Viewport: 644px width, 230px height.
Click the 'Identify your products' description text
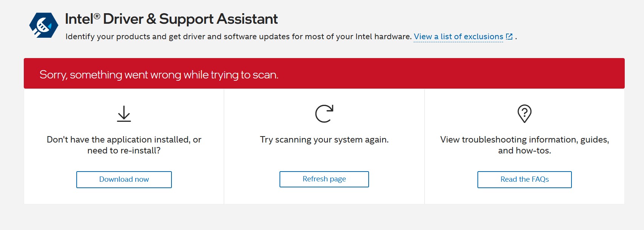(x=238, y=37)
